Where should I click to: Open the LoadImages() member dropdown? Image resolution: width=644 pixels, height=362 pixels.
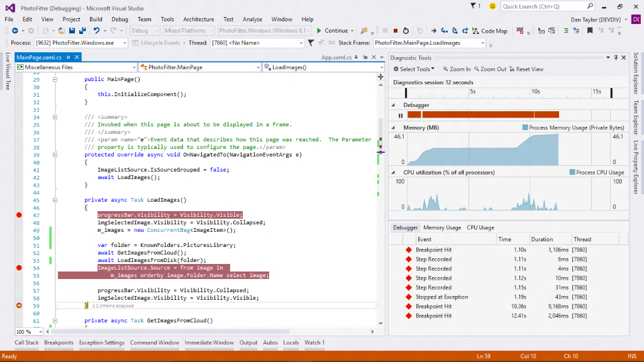324,67
